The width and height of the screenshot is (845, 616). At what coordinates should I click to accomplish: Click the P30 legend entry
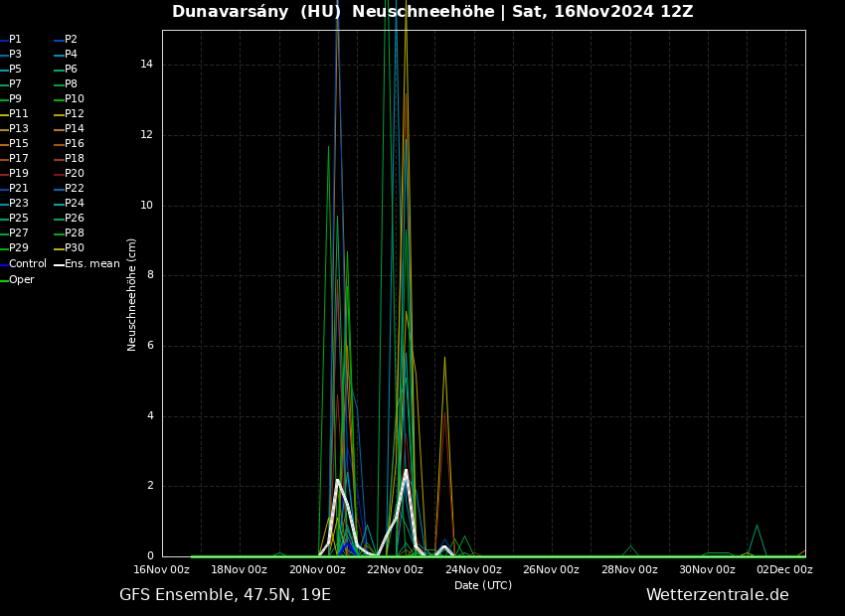pyautogui.click(x=74, y=248)
